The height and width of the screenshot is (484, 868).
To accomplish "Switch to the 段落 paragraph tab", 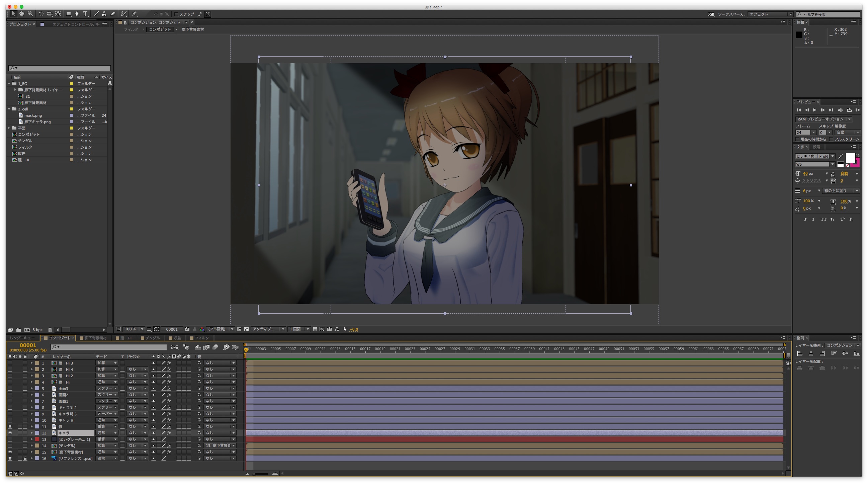I will (x=816, y=147).
